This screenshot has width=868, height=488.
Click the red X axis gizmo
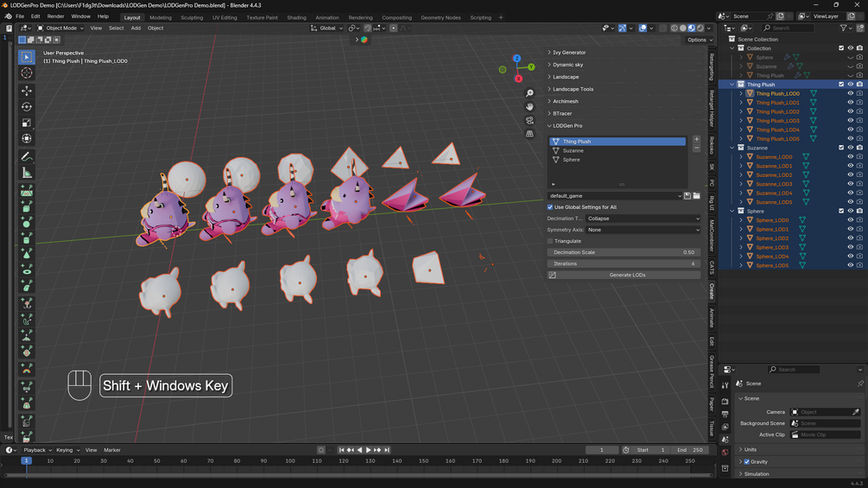[x=519, y=79]
